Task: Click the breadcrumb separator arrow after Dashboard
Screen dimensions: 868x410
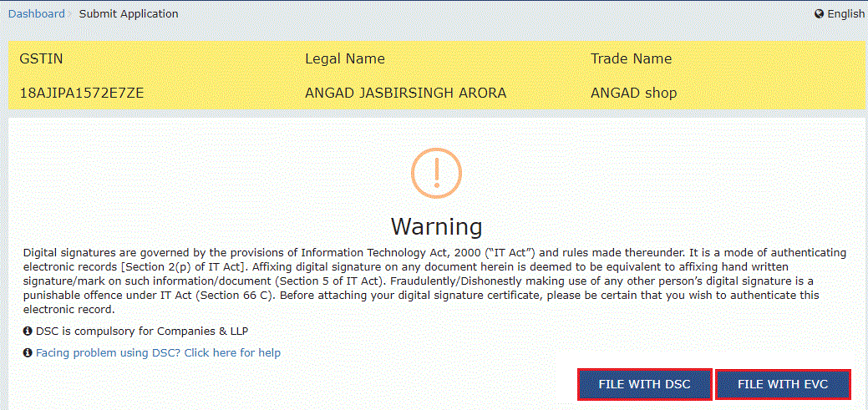Action: [72, 13]
